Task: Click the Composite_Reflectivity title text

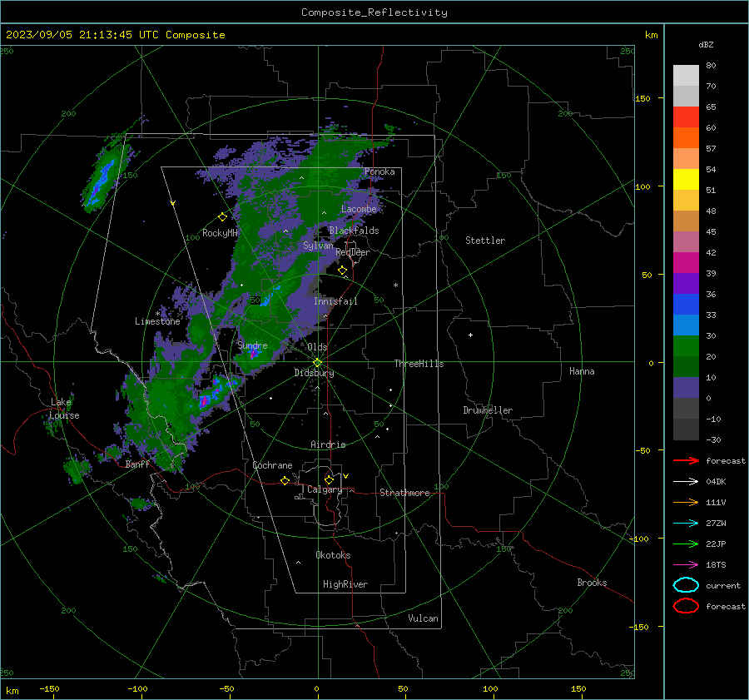Action: pyautogui.click(x=374, y=12)
